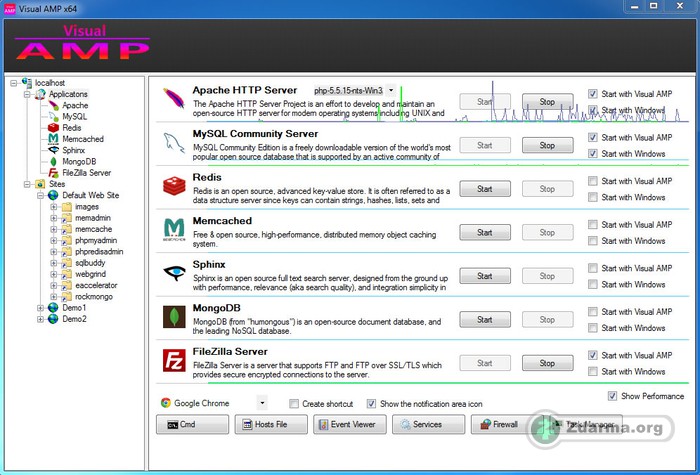Click the Demo1 globe icon
The image size is (700, 475).
(53, 308)
